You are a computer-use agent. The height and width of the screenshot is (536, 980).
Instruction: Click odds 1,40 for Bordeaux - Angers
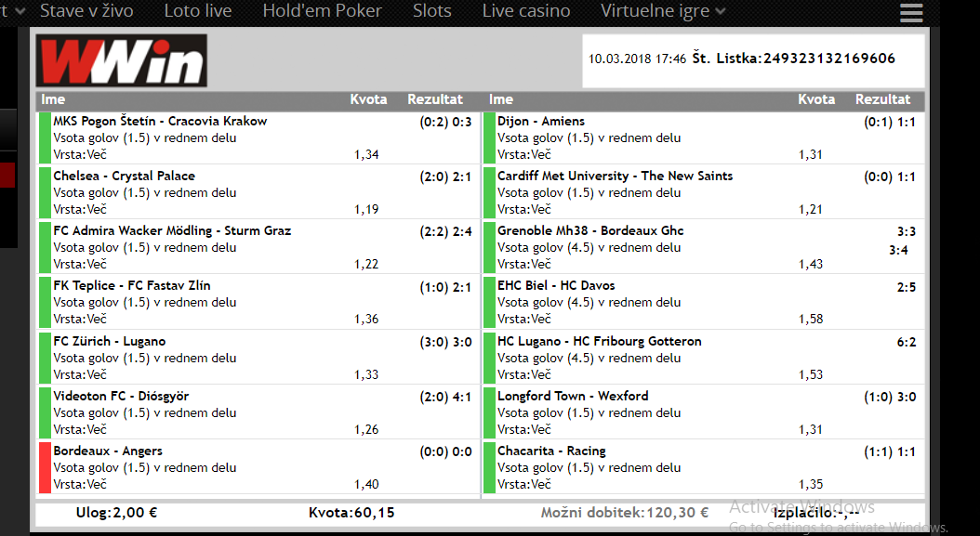pyautogui.click(x=366, y=485)
